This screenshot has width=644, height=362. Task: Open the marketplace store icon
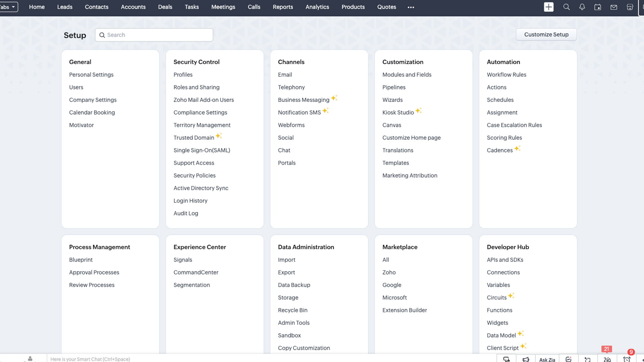(630, 7)
